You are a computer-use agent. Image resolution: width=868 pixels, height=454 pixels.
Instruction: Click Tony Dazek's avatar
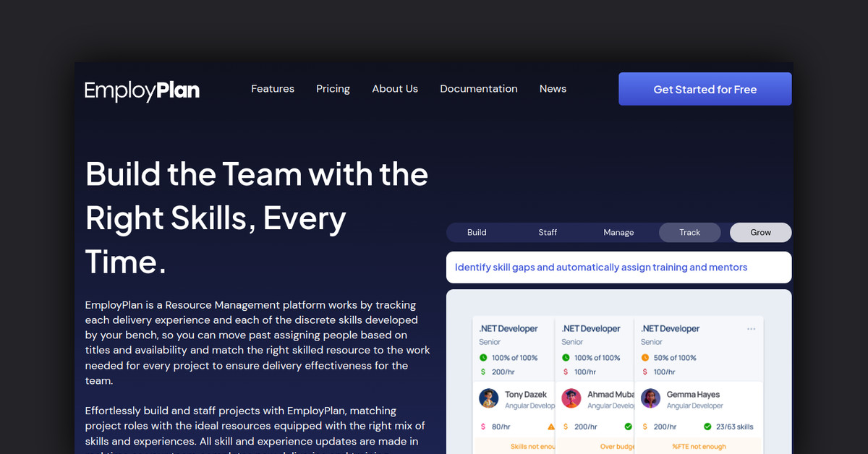coord(489,398)
